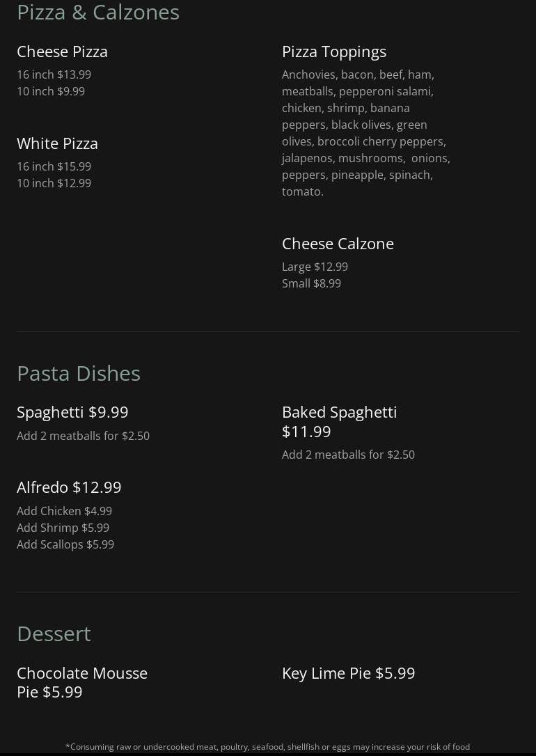Viewport: 536px width, 756px height.
Task: Click Add 2 meatballs under Baked Spaghetti
Action: click(x=349, y=455)
